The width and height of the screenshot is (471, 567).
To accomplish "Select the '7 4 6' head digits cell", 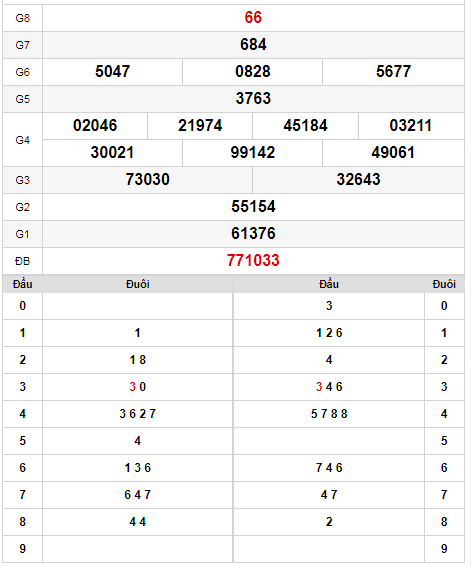I will 329,468.
